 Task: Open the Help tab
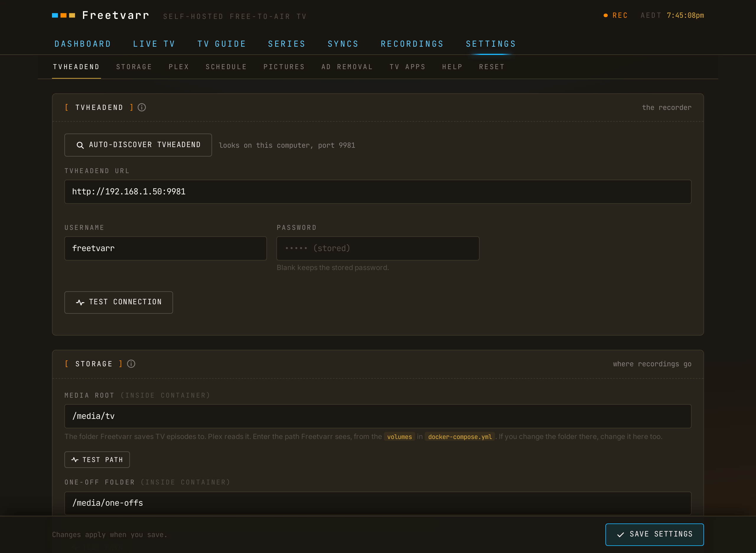[x=452, y=67]
